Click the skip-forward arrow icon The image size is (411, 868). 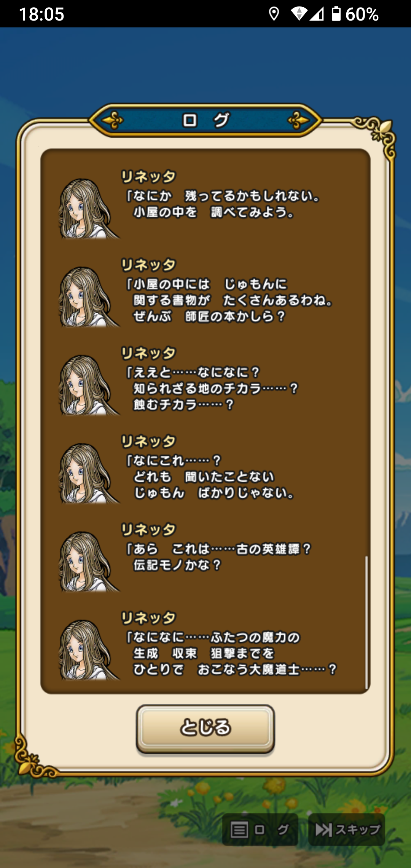(323, 830)
